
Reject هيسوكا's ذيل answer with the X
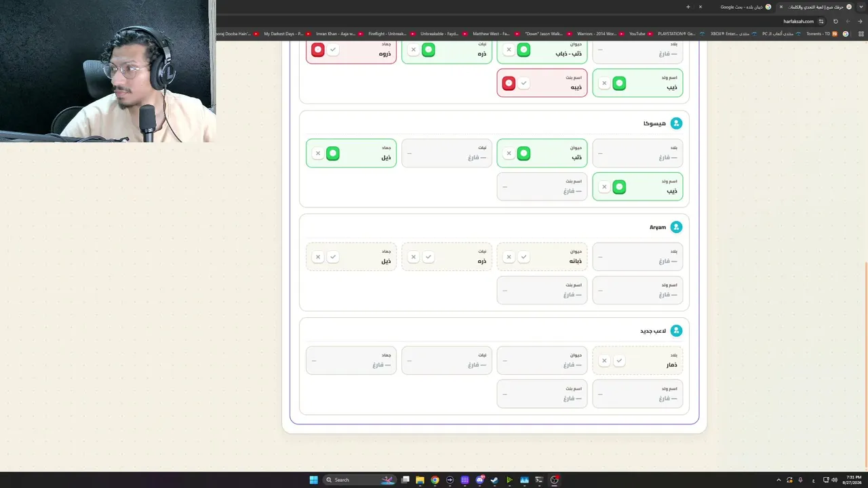tap(318, 153)
